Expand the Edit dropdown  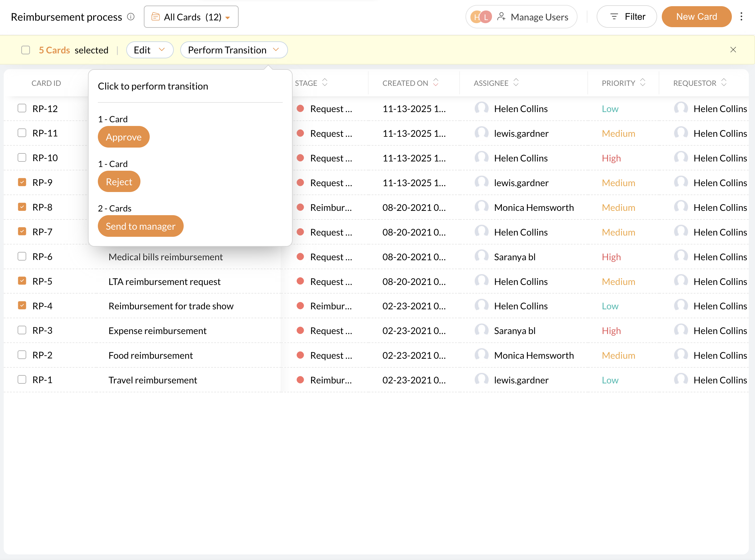149,50
